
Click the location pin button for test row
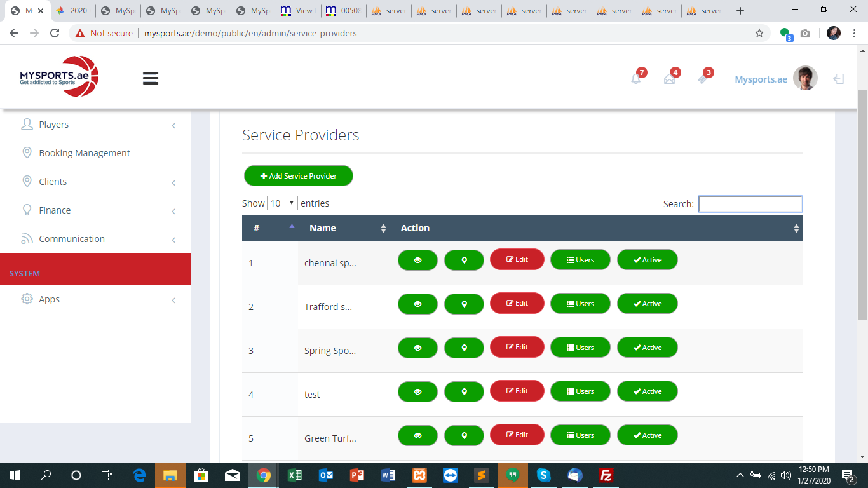464,391
